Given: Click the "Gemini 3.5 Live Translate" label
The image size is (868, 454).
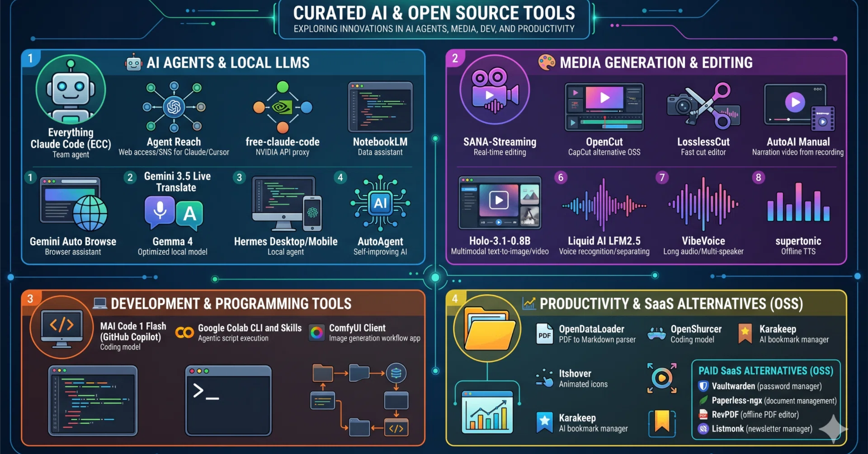Looking at the screenshot, I should (177, 182).
